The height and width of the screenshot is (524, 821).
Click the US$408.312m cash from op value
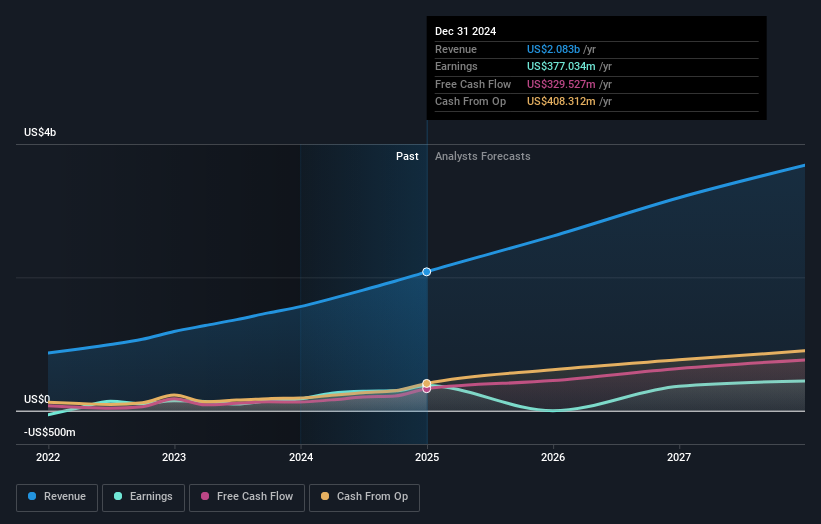pyautogui.click(x=561, y=102)
